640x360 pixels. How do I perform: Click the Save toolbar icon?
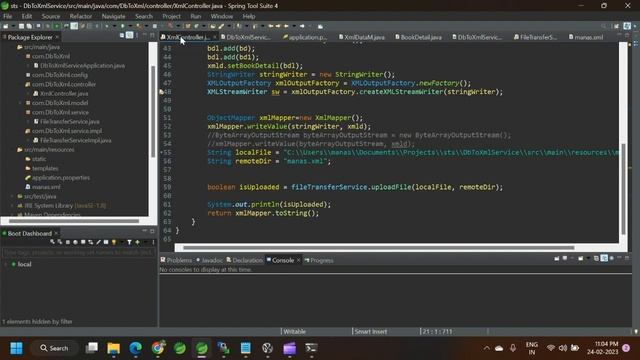[x=22, y=26]
